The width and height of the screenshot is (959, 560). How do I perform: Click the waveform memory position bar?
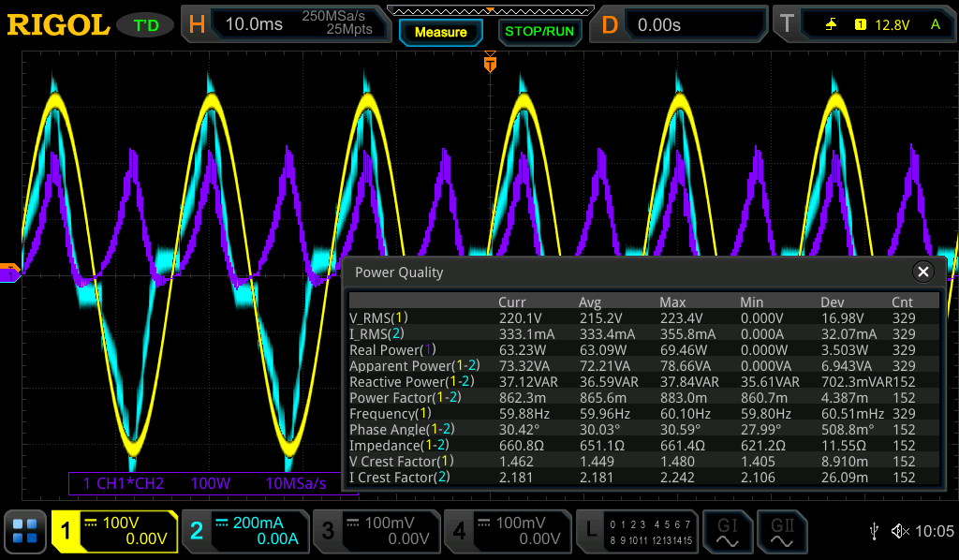tap(491, 11)
